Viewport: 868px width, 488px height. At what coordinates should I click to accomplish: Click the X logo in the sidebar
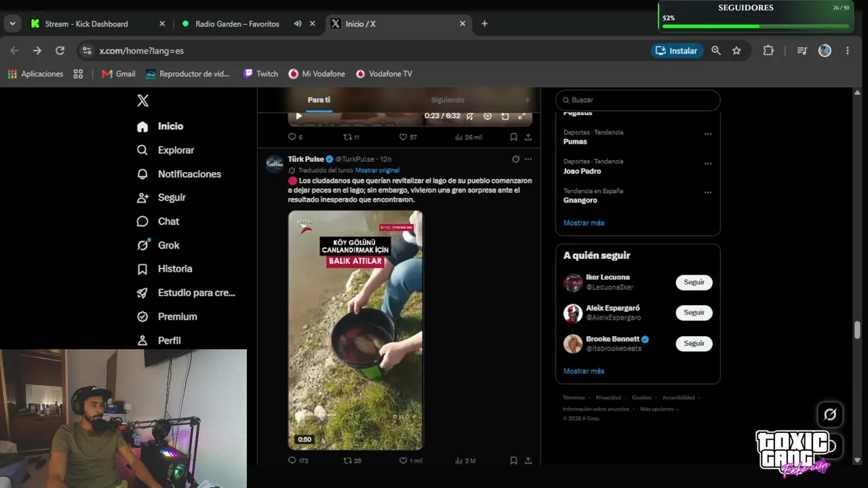142,101
